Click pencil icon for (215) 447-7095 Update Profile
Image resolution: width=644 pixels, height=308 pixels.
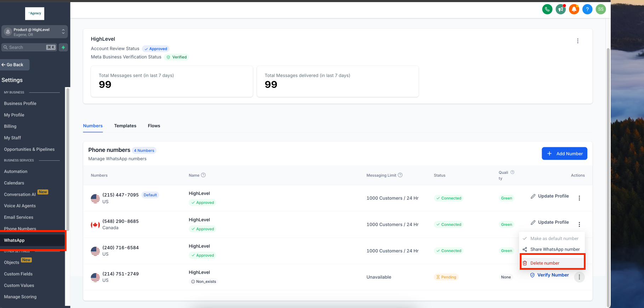533,196
